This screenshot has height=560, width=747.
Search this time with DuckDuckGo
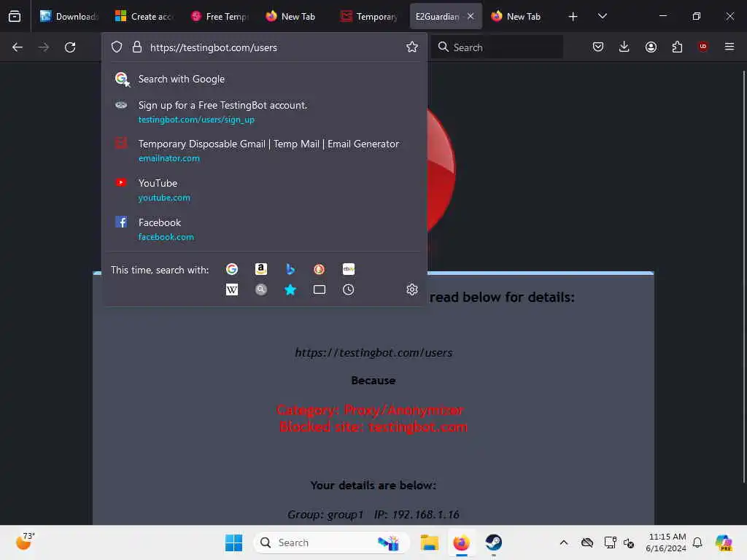tap(320, 270)
